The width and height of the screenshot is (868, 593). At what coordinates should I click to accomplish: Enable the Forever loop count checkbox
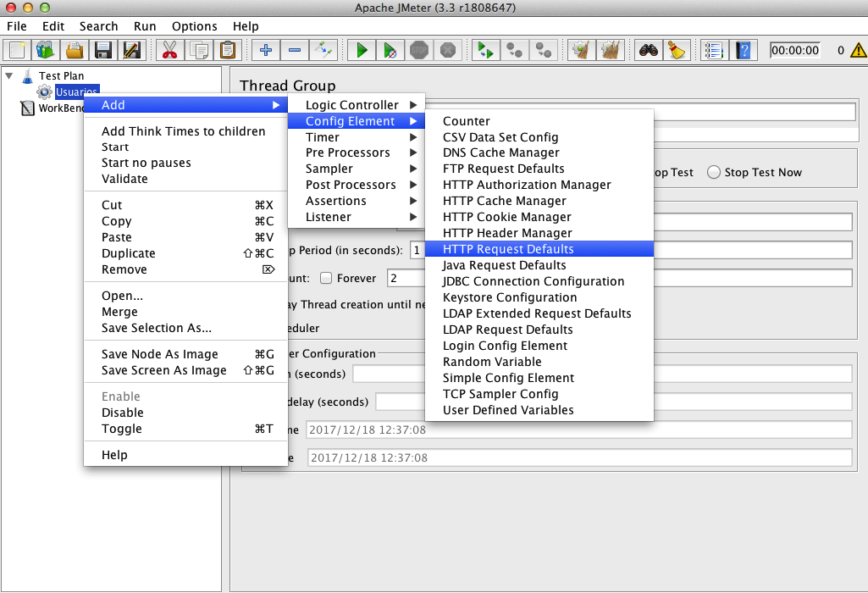(x=326, y=278)
